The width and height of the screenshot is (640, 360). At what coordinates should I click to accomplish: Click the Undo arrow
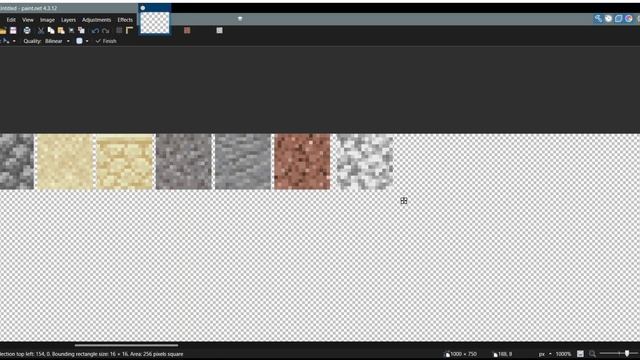coord(95,31)
